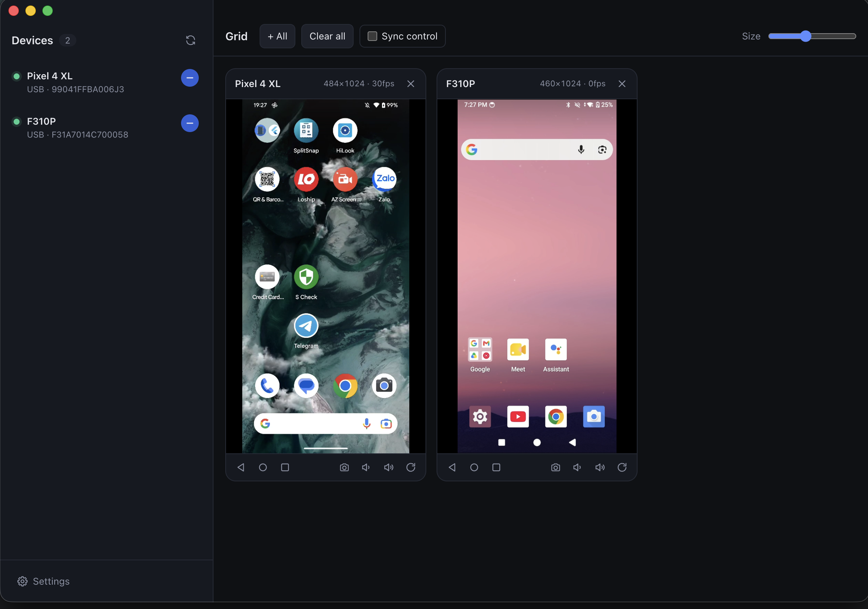
Task: Lower volume on Pixel 4 XL
Action: [366, 467]
